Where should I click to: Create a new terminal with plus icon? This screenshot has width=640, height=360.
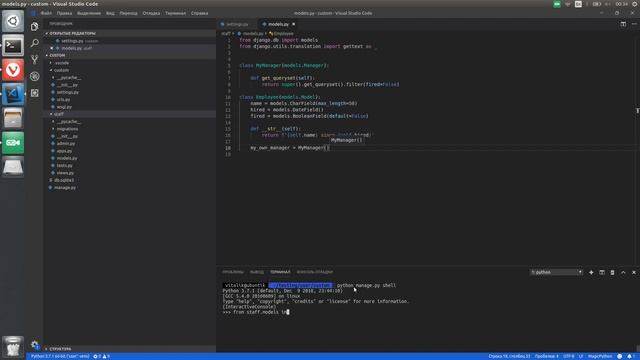coord(591,272)
